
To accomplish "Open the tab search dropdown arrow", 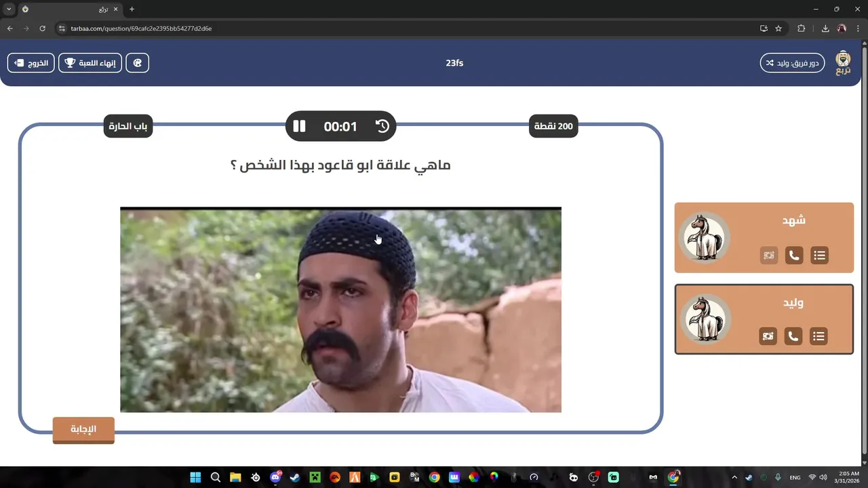I will [9, 9].
